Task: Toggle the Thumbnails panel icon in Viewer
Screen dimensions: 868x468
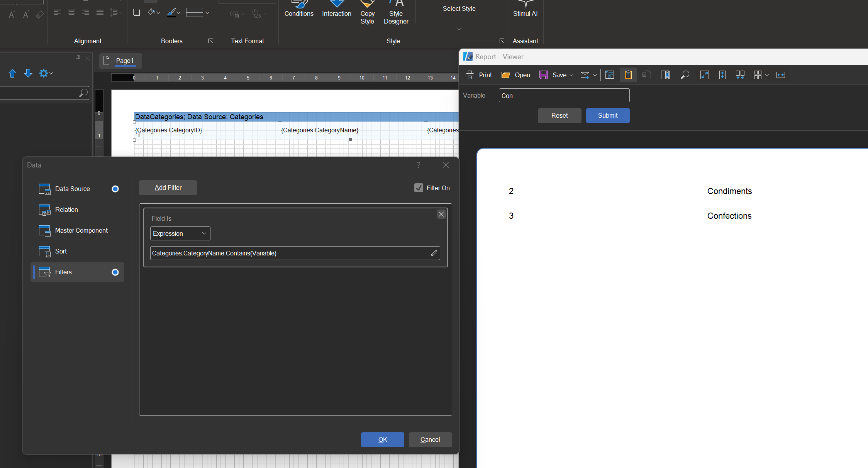Action: (x=665, y=75)
